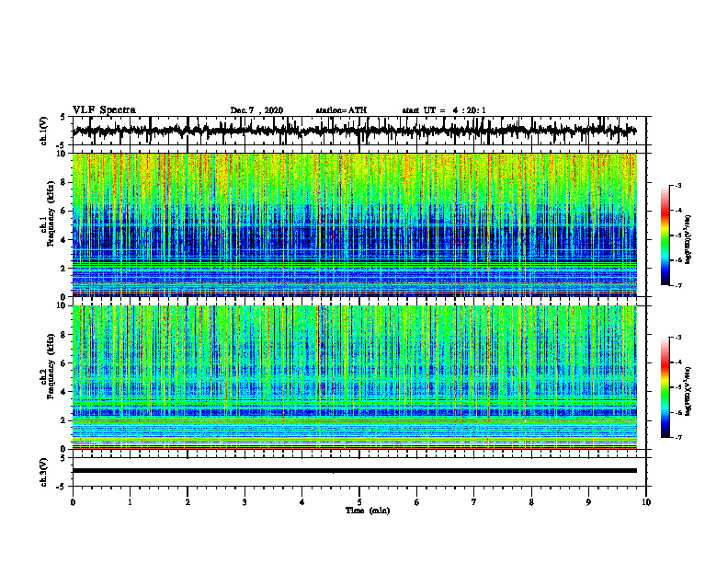The image size is (728, 563).
Task: Click the "Time (min)" axis label
Action: click(x=368, y=510)
